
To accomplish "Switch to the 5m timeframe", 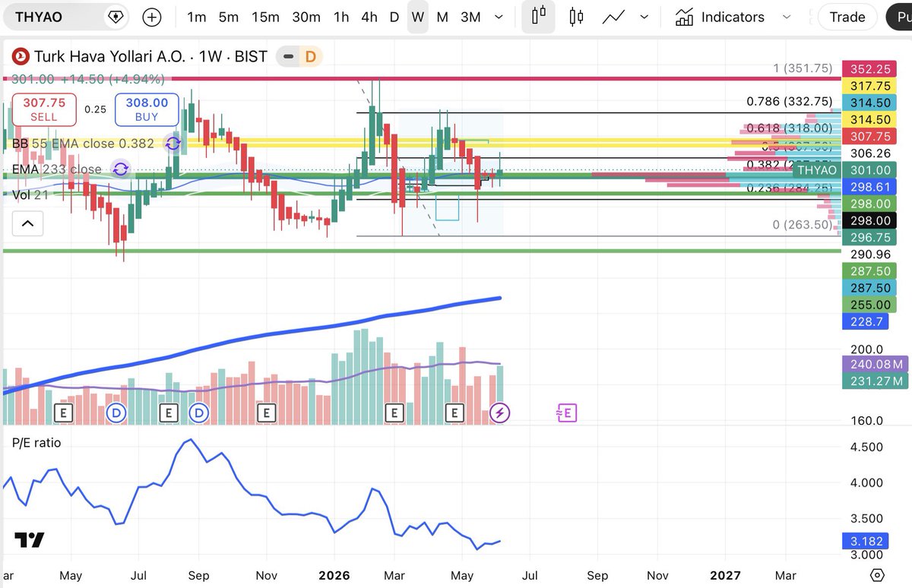I will (228, 17).
